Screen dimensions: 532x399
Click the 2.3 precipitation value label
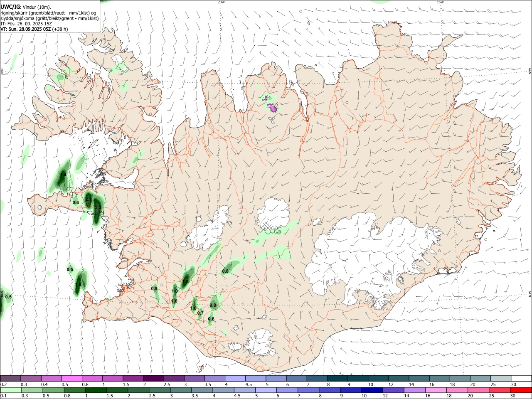tap(98, 207)
